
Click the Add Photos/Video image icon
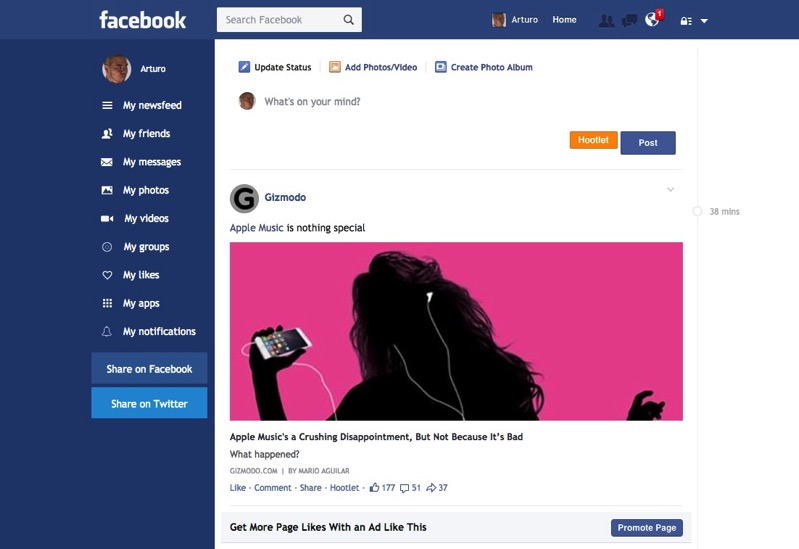pyautogui.click(x=335, y=67)
